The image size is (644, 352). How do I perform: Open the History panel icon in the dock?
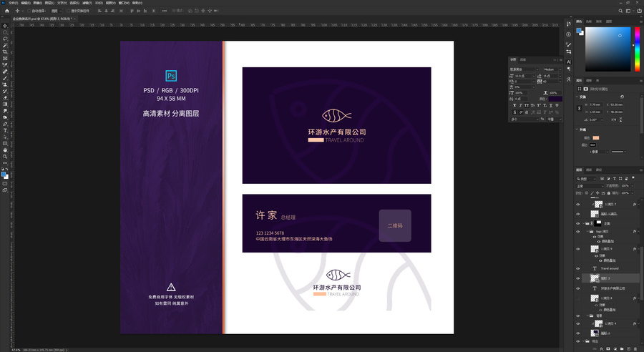[x=568, y=24]
